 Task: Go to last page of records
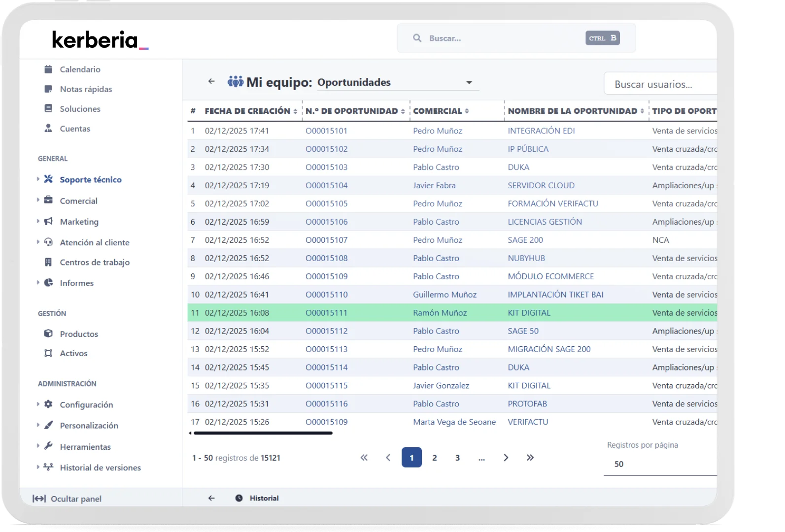pos(530,458)
